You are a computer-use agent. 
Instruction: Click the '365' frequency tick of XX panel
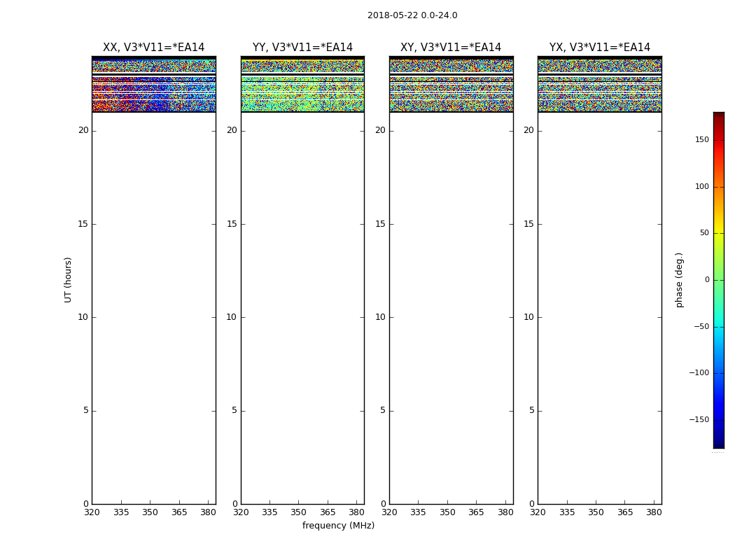(x=179, y=512)
